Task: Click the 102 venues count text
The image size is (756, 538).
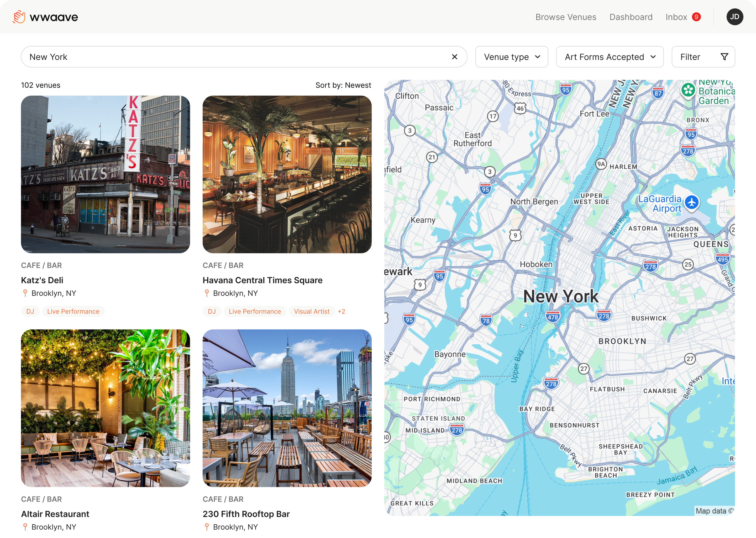Action: (41, 85)
